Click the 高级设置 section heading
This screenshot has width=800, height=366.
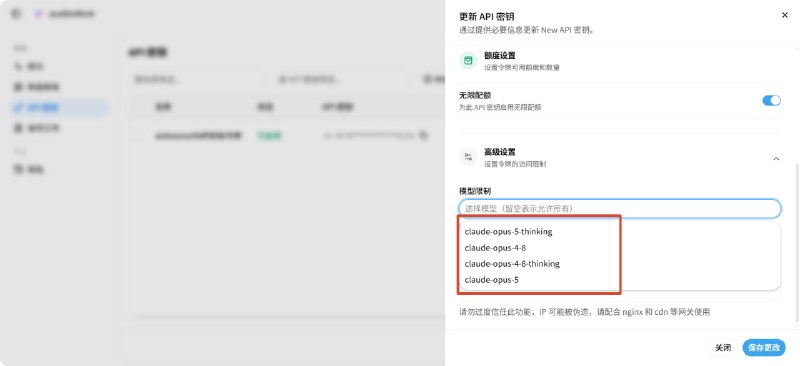pos(499,152)
